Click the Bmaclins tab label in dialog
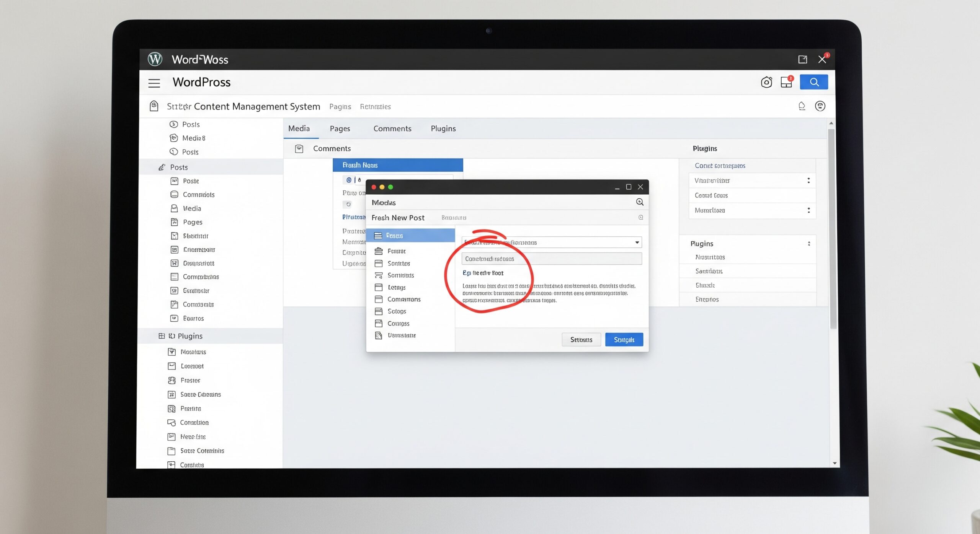The image size is (980, 534). [454, 218]
